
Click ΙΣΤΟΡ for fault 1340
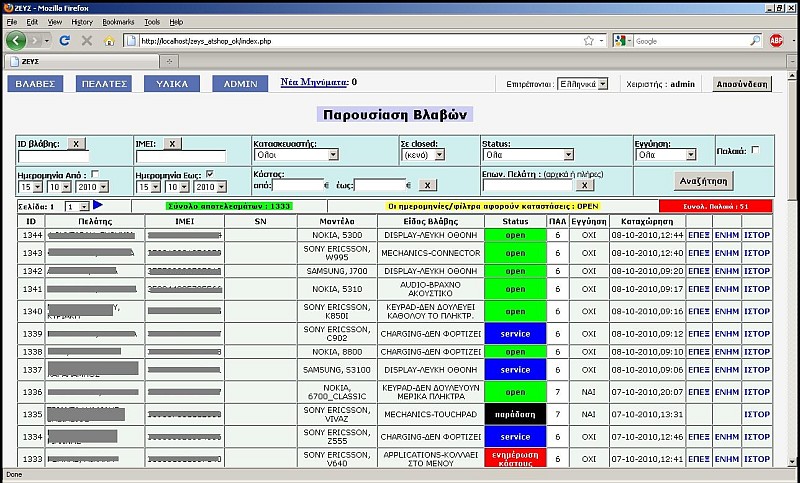tap(757, 312)
